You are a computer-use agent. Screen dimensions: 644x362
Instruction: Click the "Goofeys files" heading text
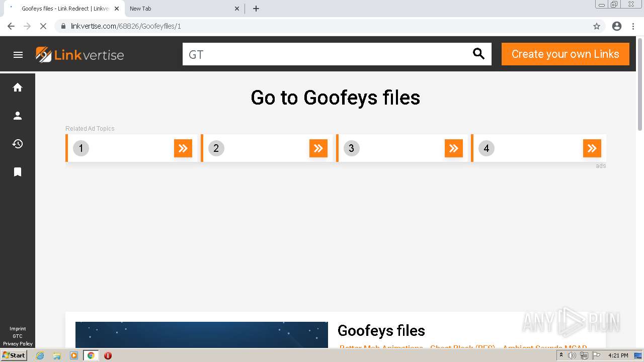[x=381, y=330]
